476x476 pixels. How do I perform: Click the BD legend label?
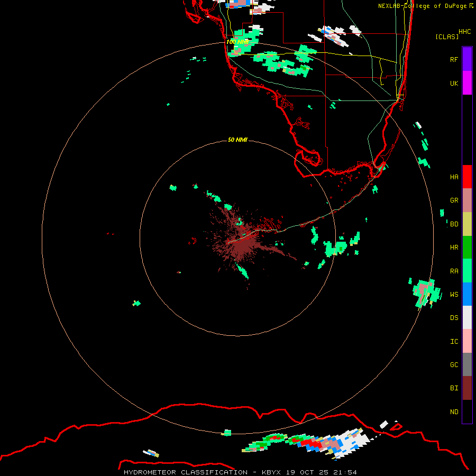coord(454,224)
